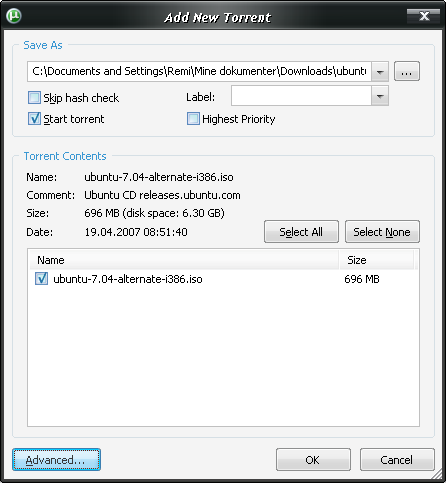
Task: Click the resize grip at dialog corner
Action: pyautogui.click(x=439, y=475)
